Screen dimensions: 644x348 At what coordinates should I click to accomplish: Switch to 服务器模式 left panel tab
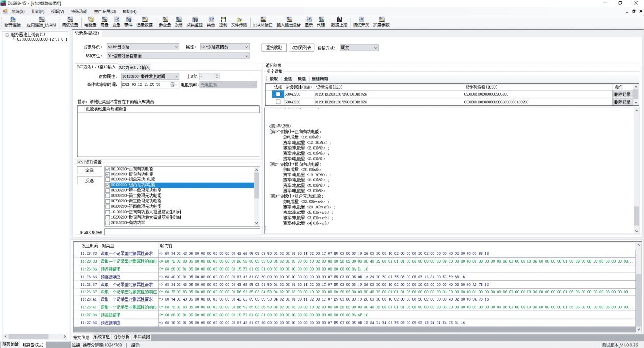(33, 344)
